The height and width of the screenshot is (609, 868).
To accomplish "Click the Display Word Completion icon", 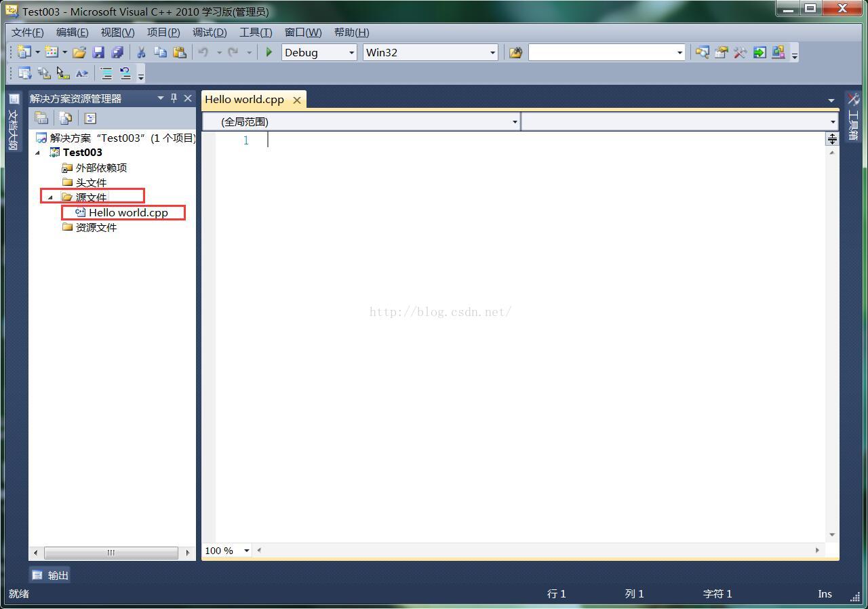I will tap(81, 73).
